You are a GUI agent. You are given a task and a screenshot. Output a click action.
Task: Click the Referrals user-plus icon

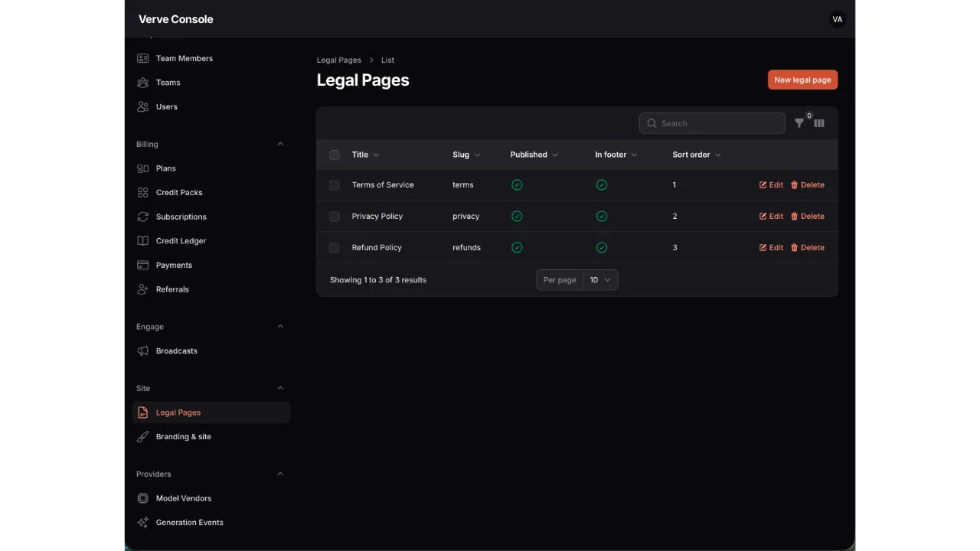142,289
